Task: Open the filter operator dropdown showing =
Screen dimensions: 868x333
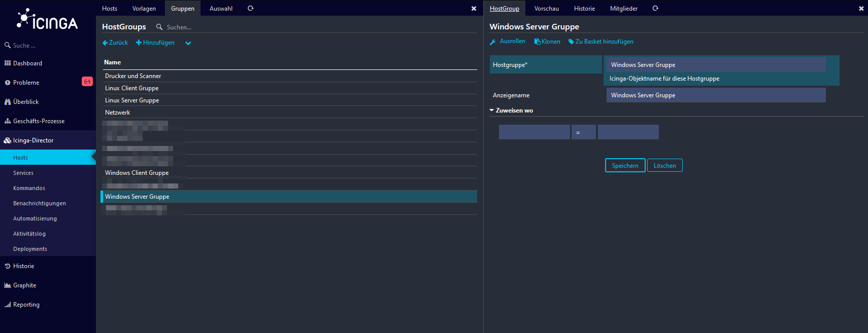Action: click(584, 132)
